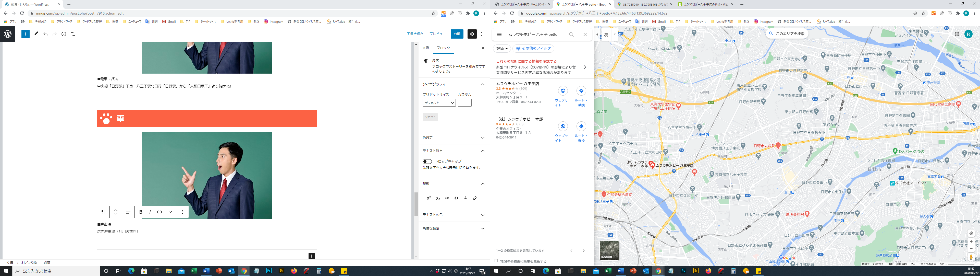Expand the テキストの色 panel
Screen dimensions: 980x276
click(x=483, y=215)
